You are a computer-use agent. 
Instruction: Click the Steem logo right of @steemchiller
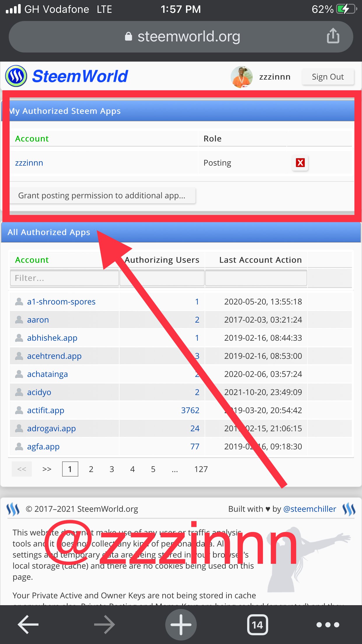tap(349, 509)
